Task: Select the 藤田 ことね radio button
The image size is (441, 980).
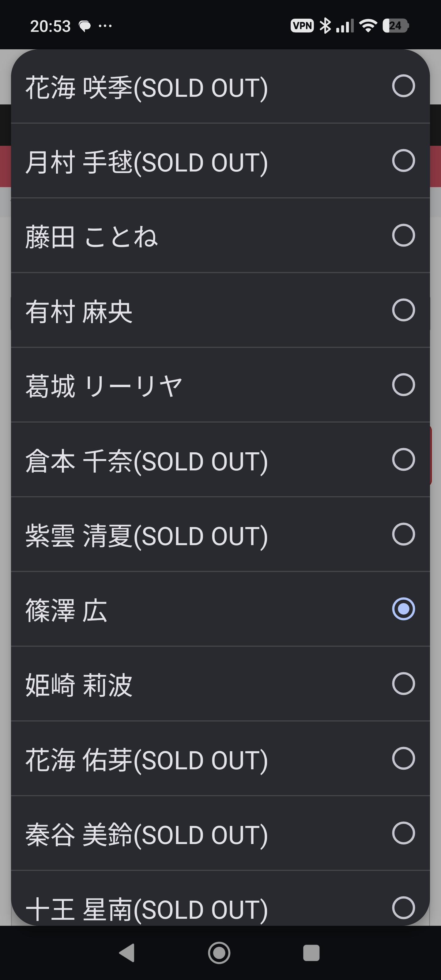Action: click(403, 236)
